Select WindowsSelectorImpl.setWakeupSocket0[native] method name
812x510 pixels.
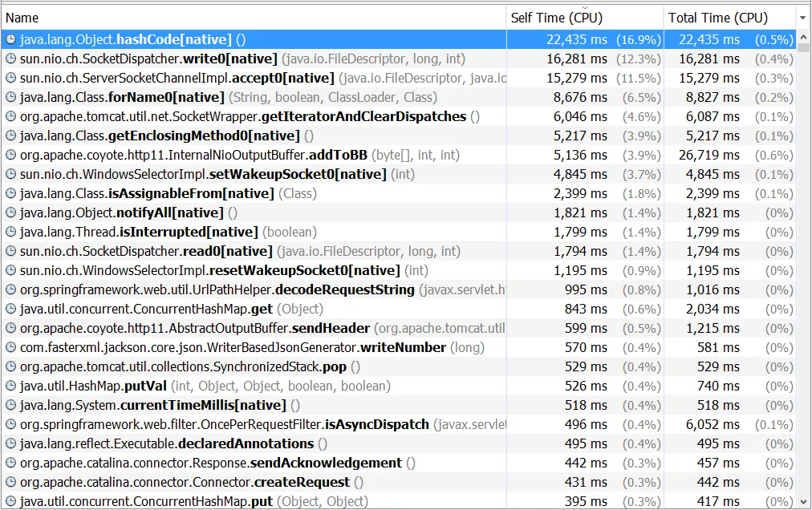203,175
